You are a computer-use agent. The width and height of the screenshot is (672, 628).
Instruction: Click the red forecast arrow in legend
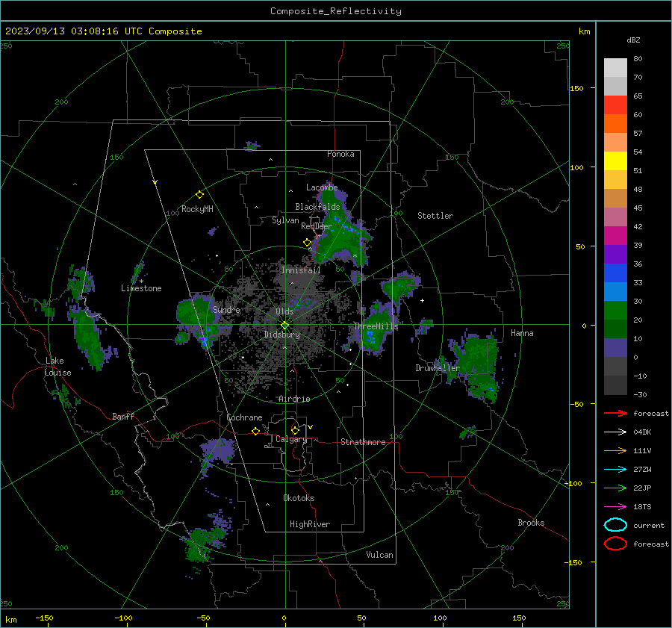(x=615, y=413)
